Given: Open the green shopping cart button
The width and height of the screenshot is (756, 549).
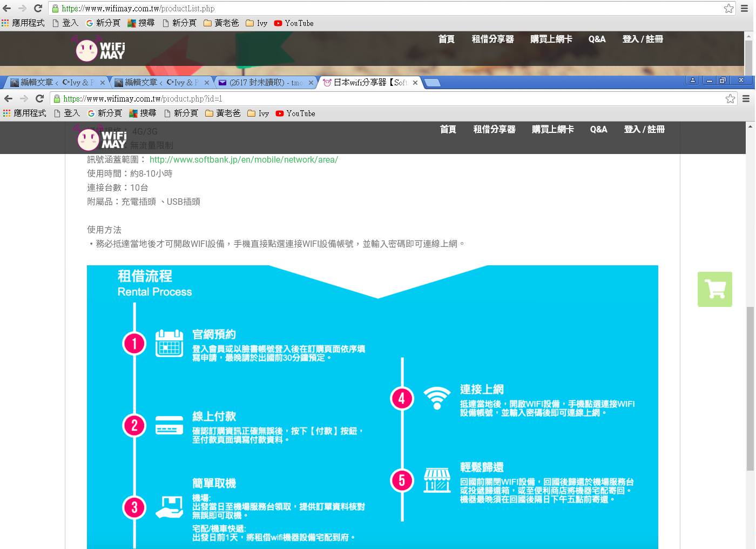Looking at the screenshot, I should 715,289.
